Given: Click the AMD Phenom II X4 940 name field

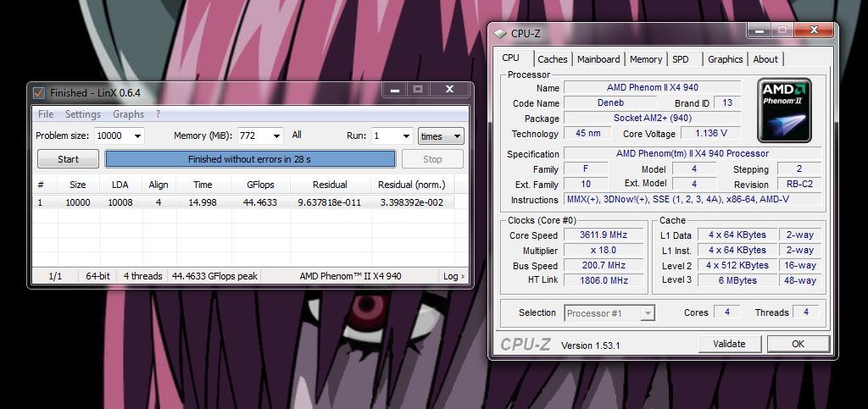Looking at the screenshot, I should [652, 87].
